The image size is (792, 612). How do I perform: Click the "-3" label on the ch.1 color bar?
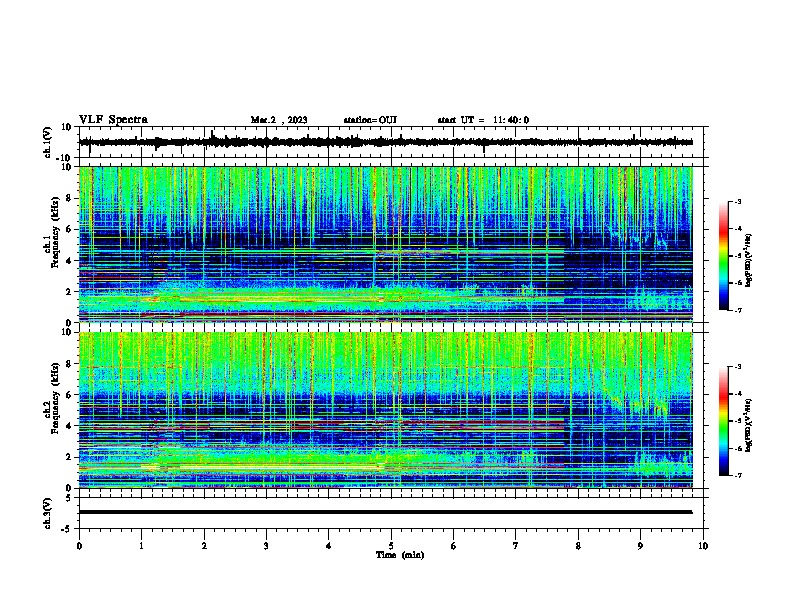737,201
